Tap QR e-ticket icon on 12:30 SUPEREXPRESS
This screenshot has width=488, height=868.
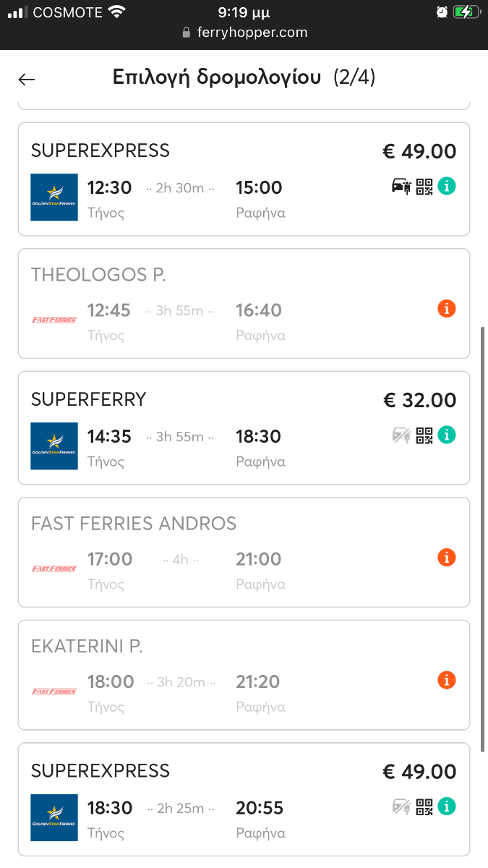click(424, 187)
